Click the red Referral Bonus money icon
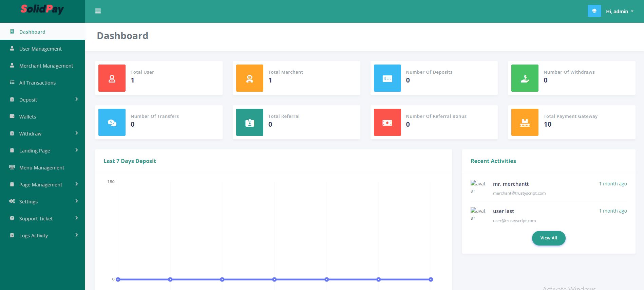 pos(387,122)
